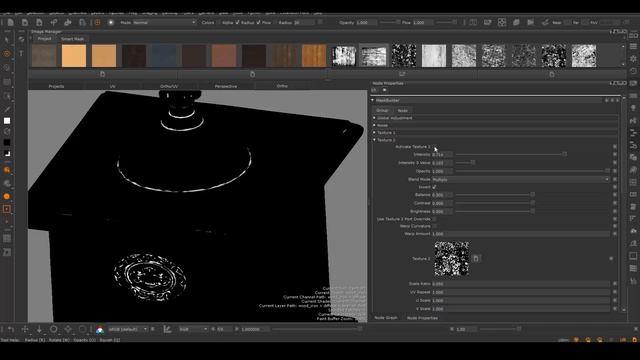Toggle the Warp Curvature checkbox
Viewport: 640px width, 360px height.
(x=434, y=226)
